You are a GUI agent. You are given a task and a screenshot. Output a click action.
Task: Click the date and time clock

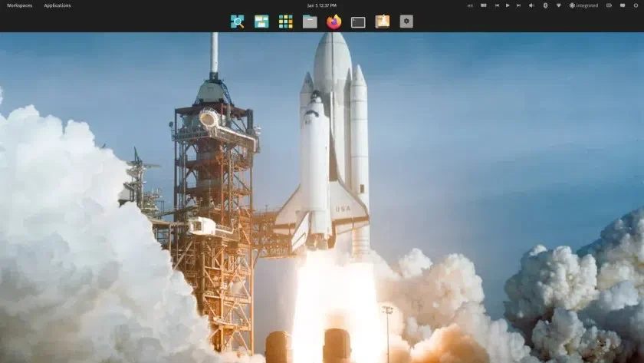[321, 5]
